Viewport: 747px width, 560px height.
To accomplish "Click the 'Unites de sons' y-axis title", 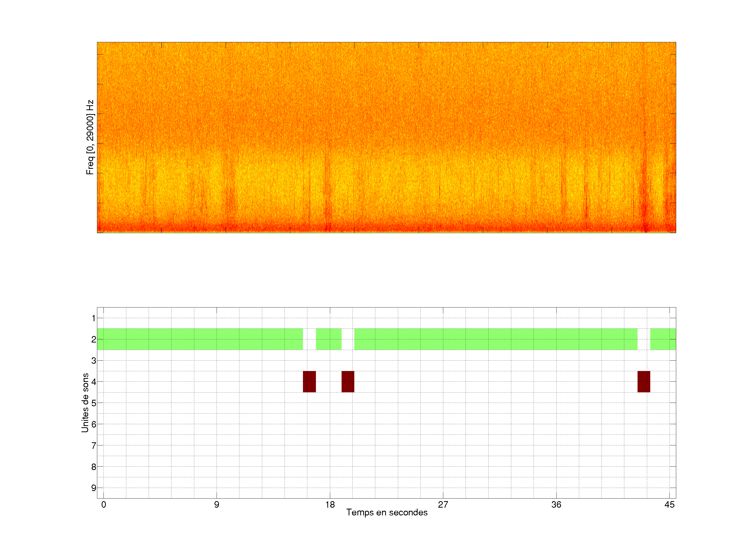I will click(x=85, y=402).
